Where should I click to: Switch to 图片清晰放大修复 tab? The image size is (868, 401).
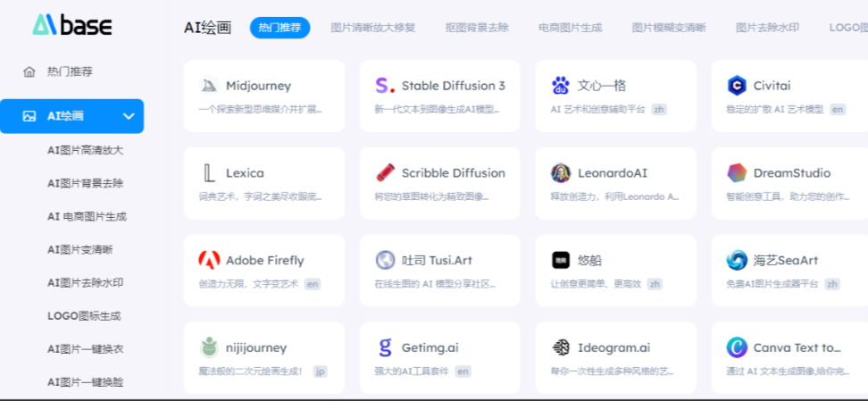point(373,28)
